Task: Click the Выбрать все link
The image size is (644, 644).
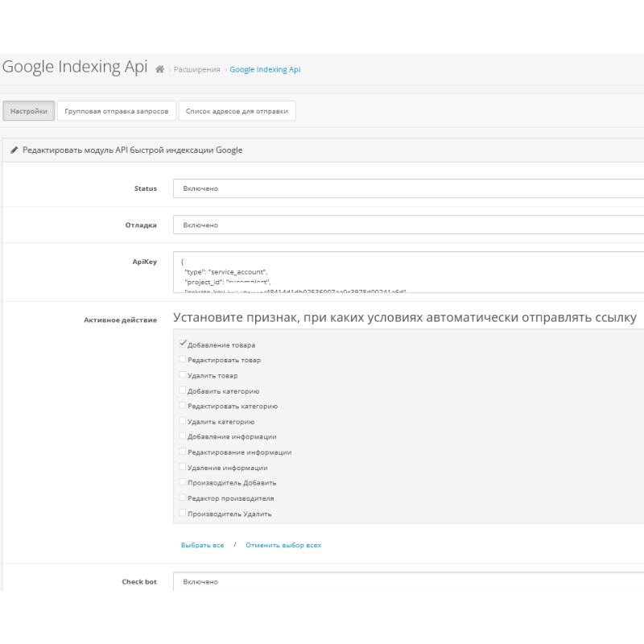Action: click(203, 545)
